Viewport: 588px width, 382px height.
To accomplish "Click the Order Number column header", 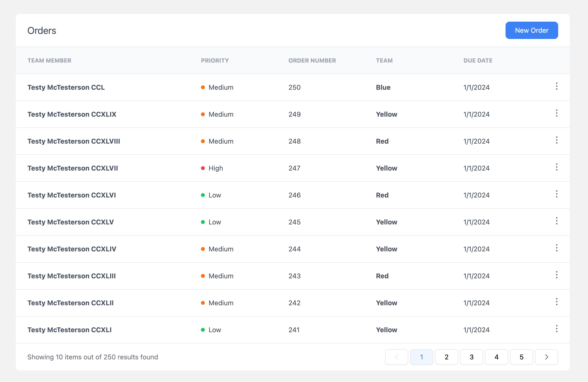I will (x=312, y=61).
